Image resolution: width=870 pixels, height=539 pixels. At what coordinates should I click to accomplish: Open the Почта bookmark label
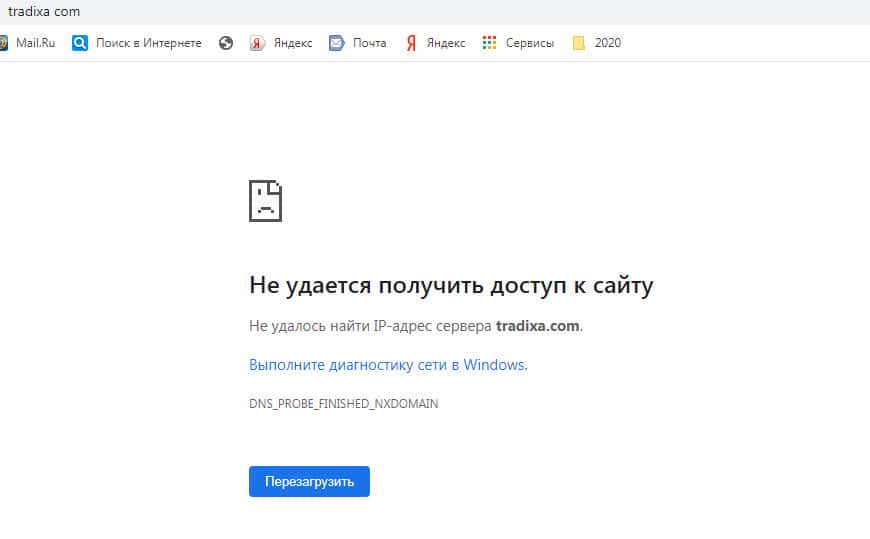370,43
